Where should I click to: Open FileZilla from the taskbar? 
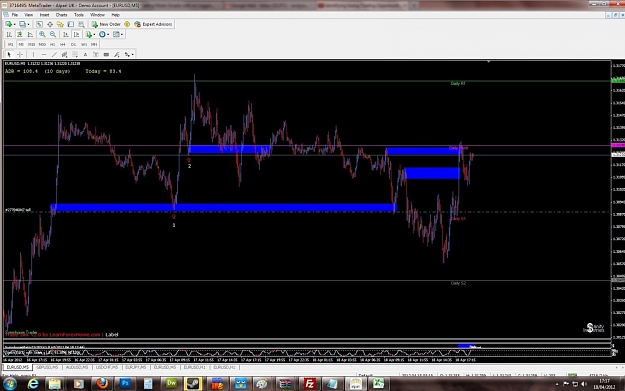point(309,383)
